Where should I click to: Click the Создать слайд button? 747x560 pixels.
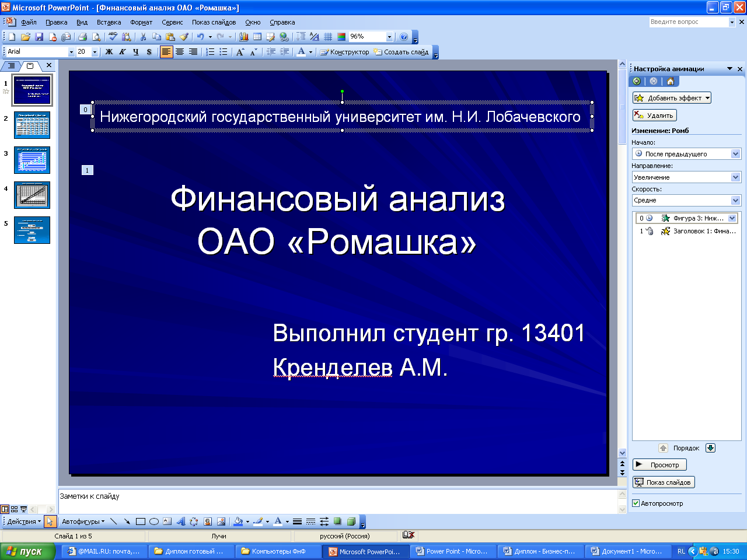(402, 52)
